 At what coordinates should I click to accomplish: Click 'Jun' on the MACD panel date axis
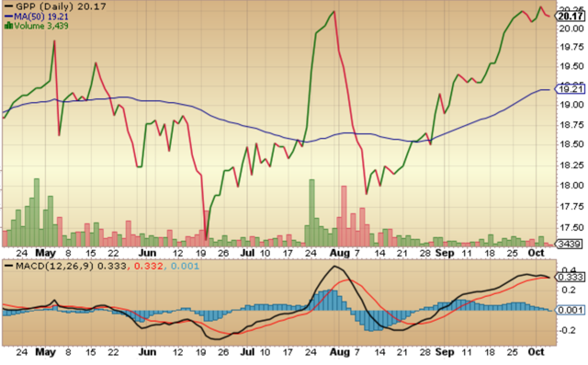tap(147, 352)
